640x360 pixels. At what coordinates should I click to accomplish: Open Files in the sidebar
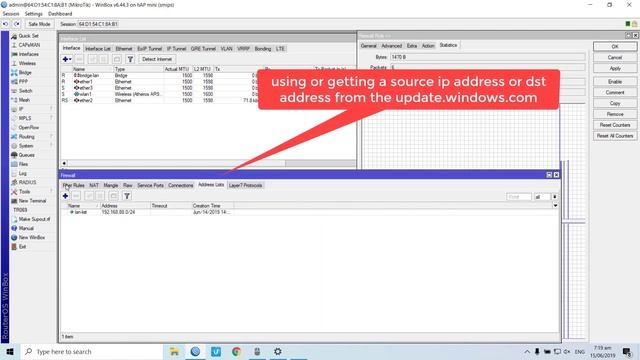coord(23,164)
